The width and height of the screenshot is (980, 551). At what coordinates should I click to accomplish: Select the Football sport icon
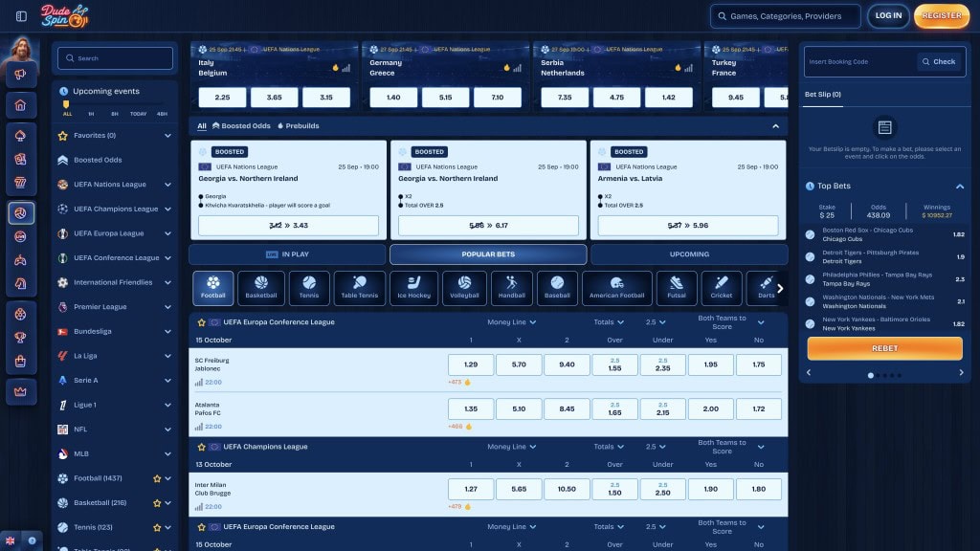(x=213, y=288)
